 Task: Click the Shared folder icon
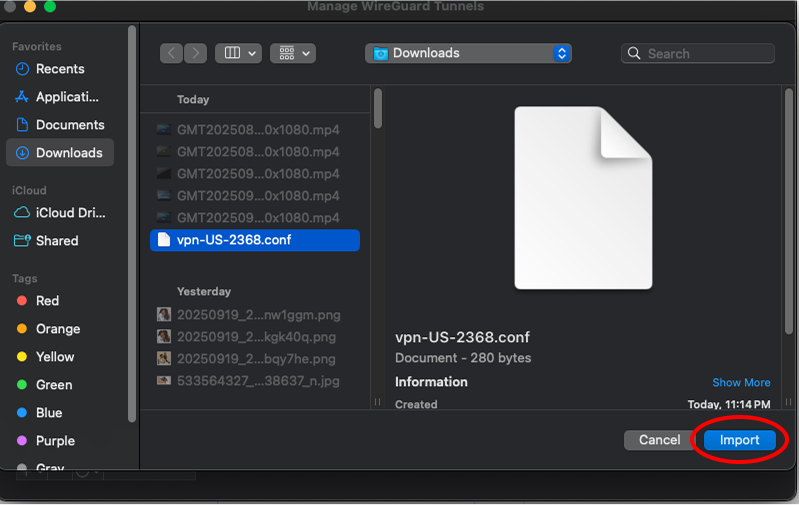(22, 241)
